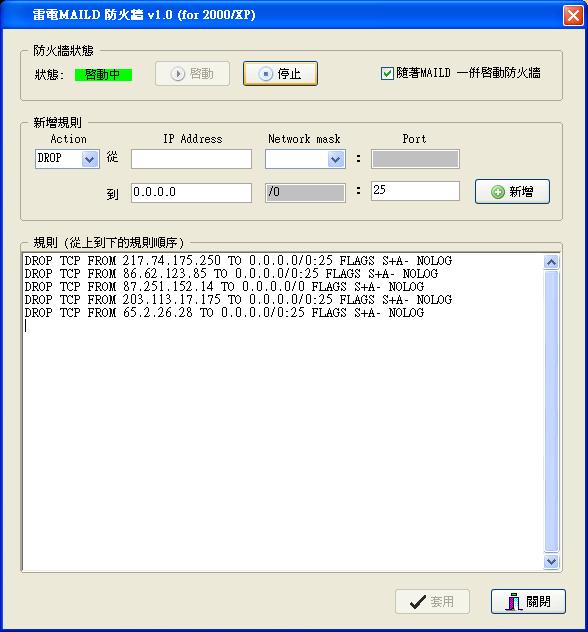
Task: Click the stop icon on 停止 button
Action: tap(266, 74)
